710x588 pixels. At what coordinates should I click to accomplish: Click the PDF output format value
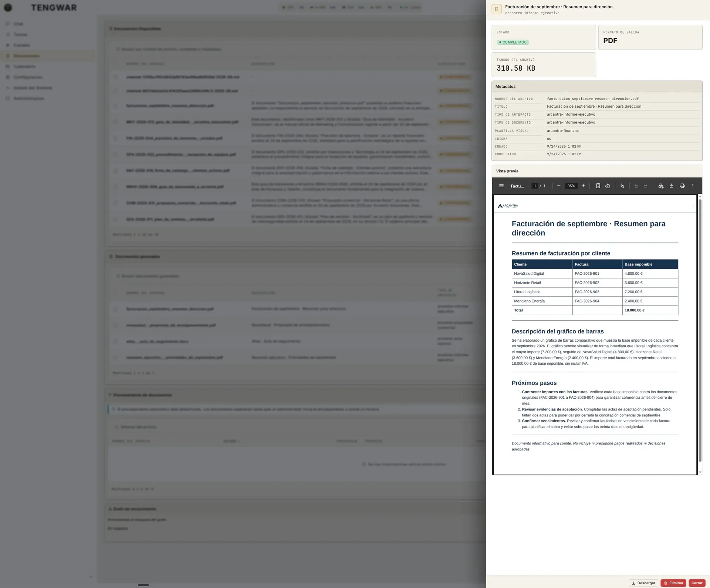[x=610, y=41]
